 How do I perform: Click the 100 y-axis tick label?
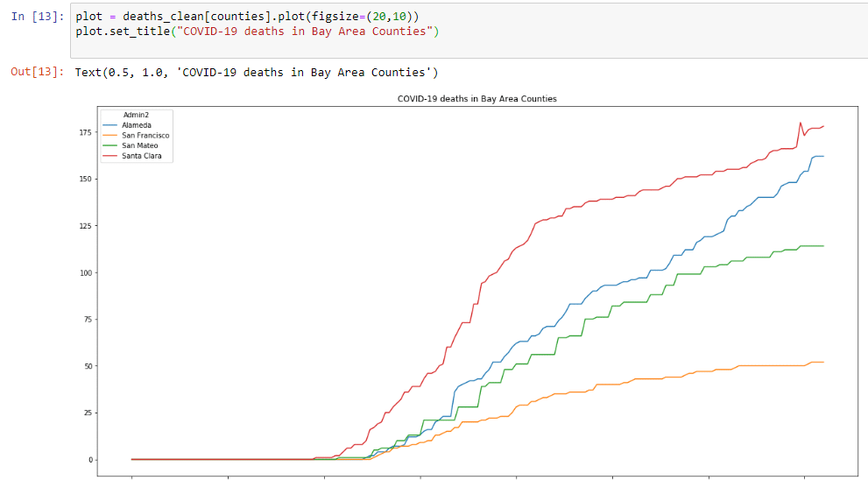85,272
